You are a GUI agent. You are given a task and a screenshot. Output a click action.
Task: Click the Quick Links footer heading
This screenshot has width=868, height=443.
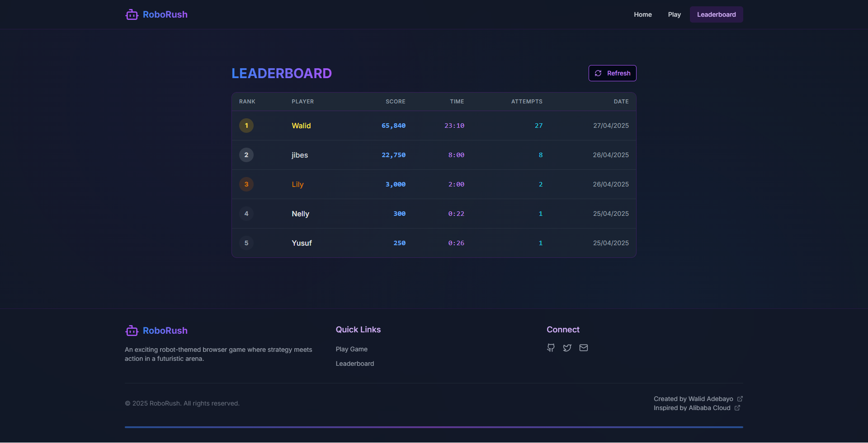(358, 330)
